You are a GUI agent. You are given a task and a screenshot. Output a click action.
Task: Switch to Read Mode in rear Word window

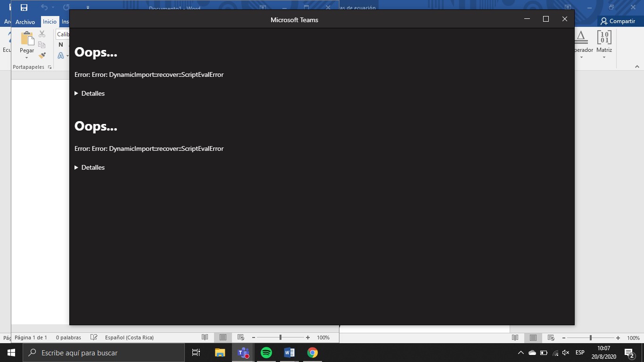515,337
